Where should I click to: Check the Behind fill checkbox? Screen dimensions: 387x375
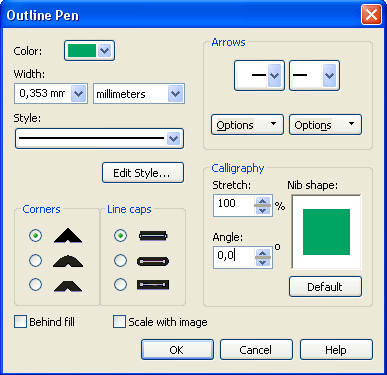click(x=20, y=322)
